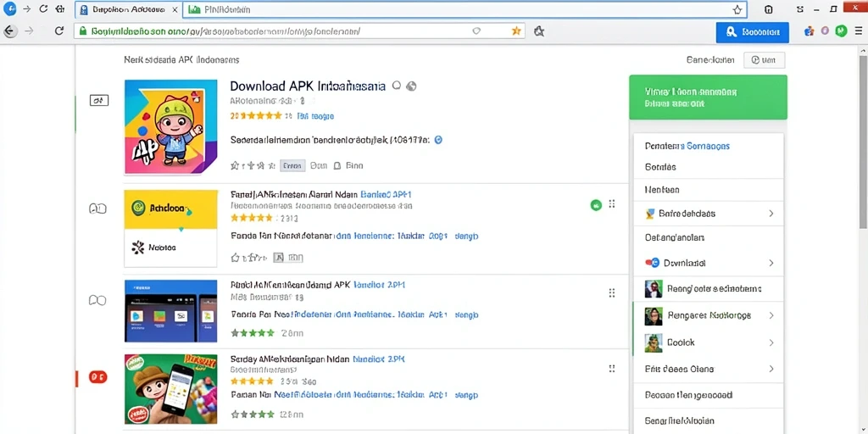Click the green round profile icon in the toolbar

842,31
